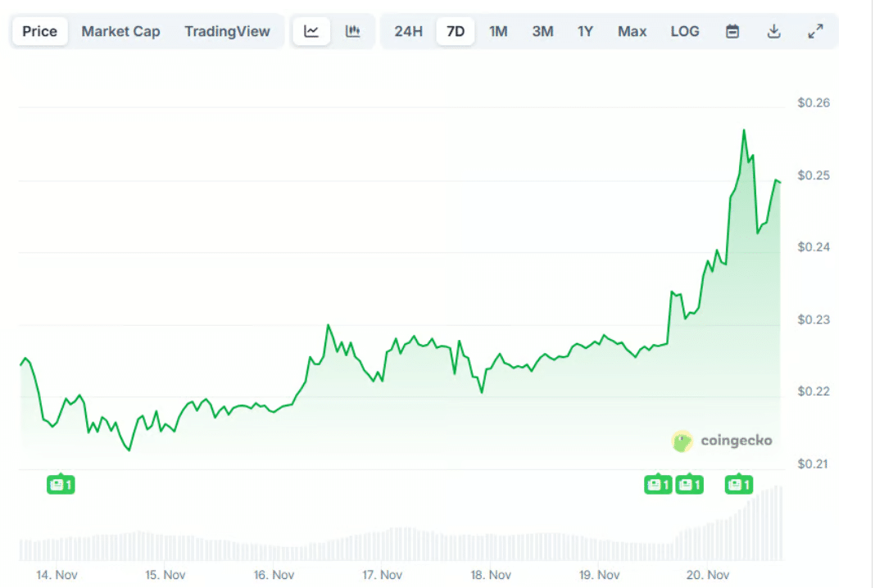Click the CoinGecko logo watermark
Viewport: 875px width, 588px height.
click(x=722, y=441)
